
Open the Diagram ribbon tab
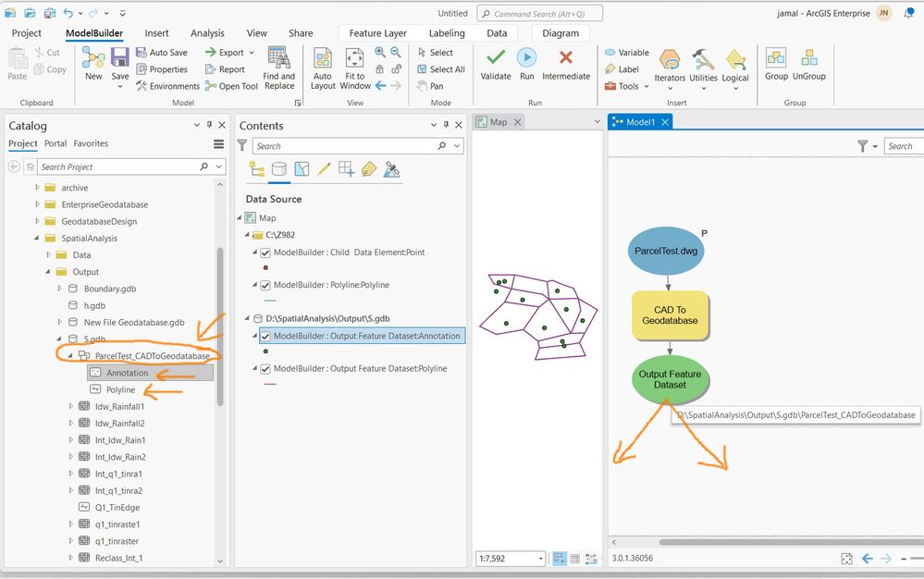[561, 33]
